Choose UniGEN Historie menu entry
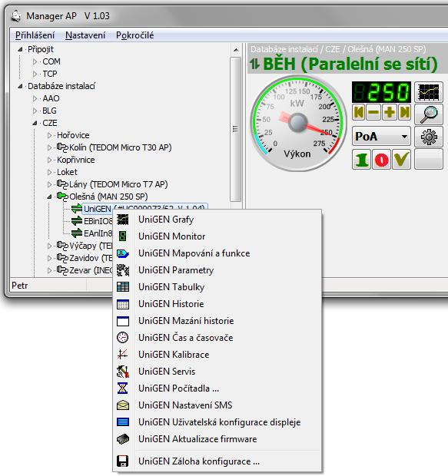The width and height of the screenshot is (448, 476). [217, 304]
